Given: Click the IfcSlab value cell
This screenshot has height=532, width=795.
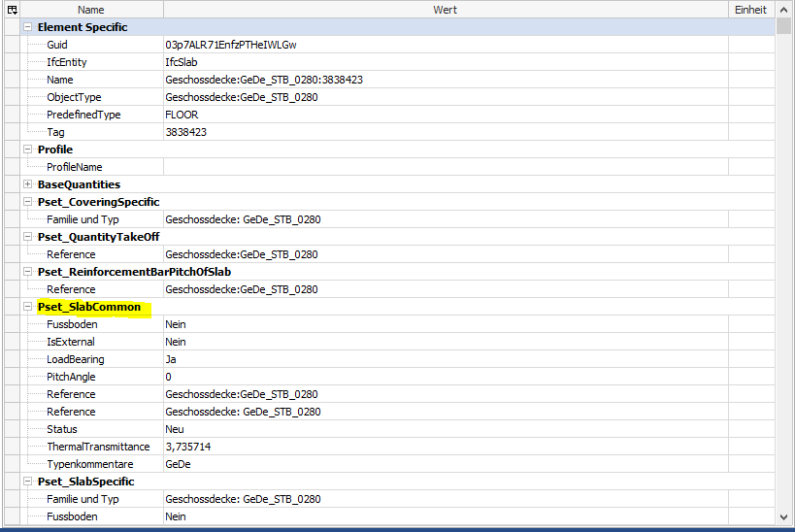Looking at the screenshot, I should 447,62.
